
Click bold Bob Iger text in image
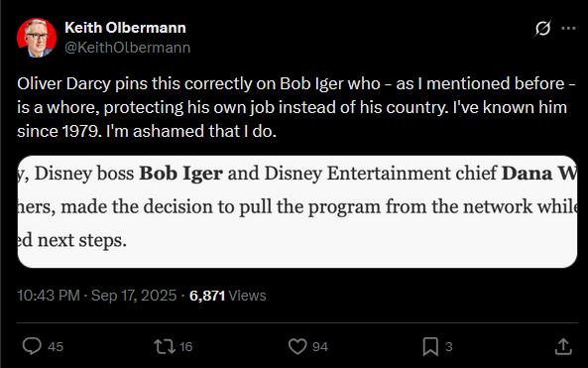[180, 174]
